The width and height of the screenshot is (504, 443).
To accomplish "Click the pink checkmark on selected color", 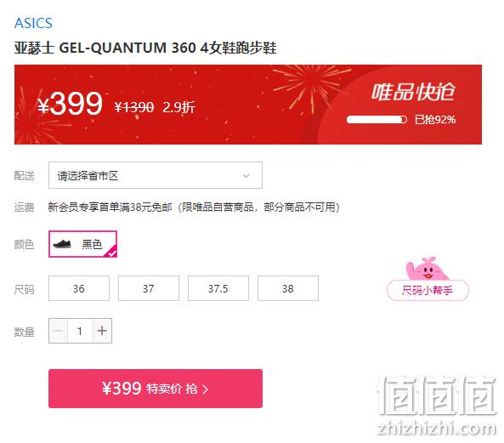I will (x=111, y=252).
